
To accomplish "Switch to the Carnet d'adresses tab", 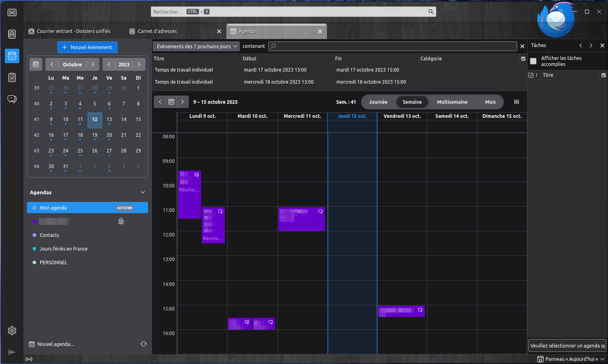I will pyautogui.click(x=157, y=31).
